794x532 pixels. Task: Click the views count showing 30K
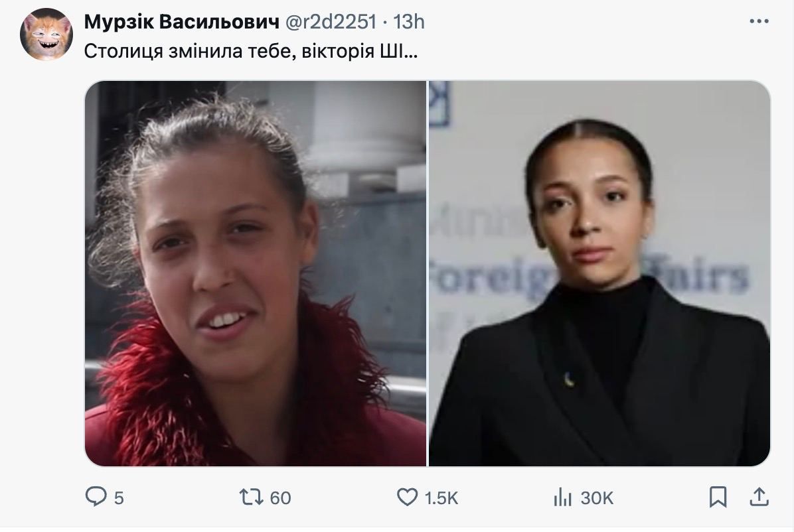pos(597,498)
